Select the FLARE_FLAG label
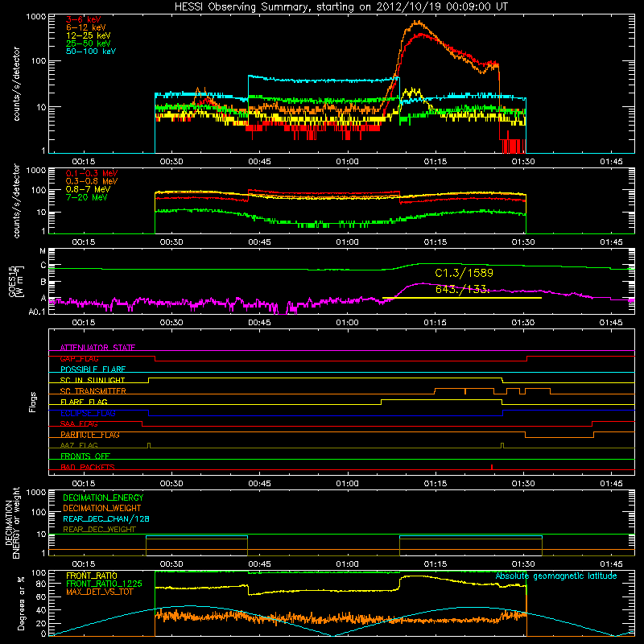The image size is (644, 644). tap(84, 402)
